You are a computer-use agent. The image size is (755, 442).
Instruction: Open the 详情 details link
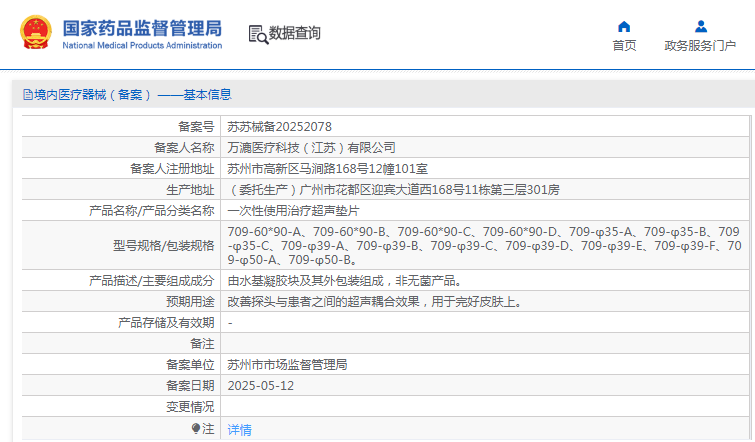click(x=239, y=429)
